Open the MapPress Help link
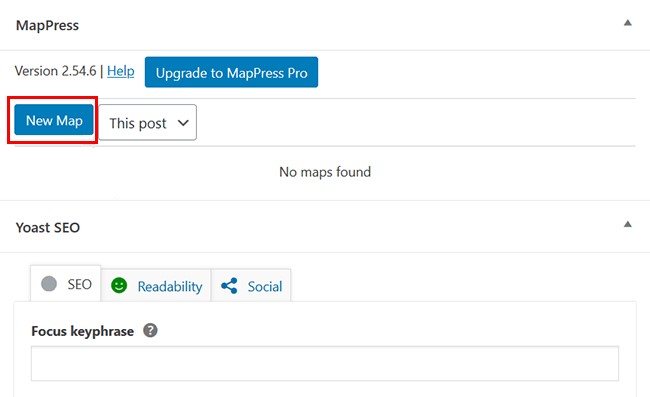The image size is (650, 397). pos(121,71)
